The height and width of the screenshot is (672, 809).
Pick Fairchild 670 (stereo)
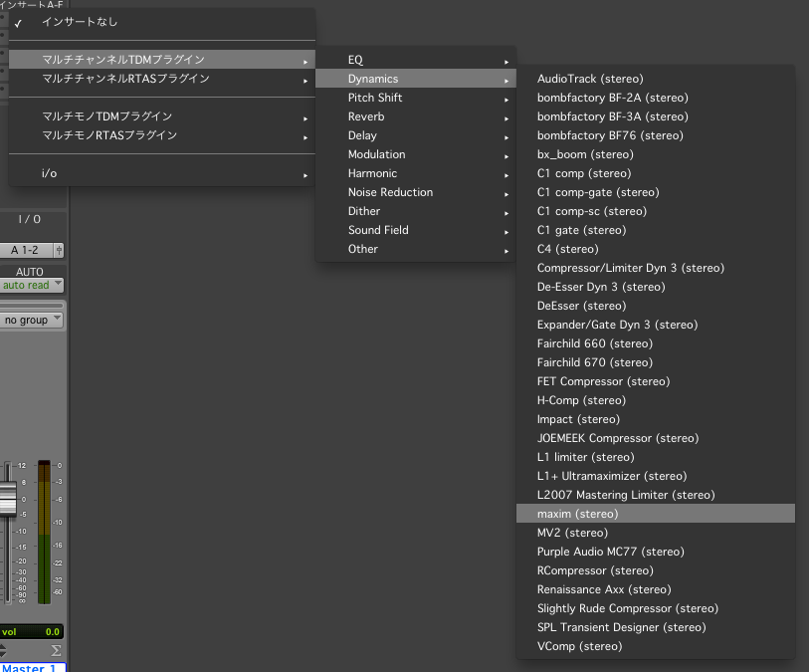click(656, 362)
